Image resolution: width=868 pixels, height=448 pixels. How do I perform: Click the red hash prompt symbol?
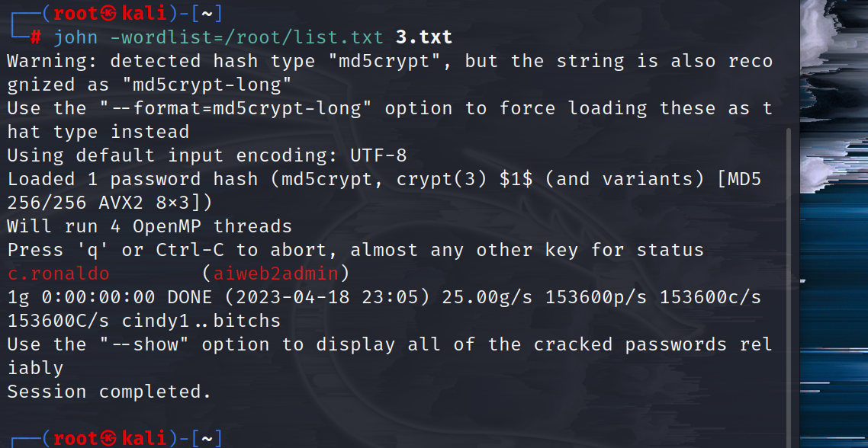point(35,37)
